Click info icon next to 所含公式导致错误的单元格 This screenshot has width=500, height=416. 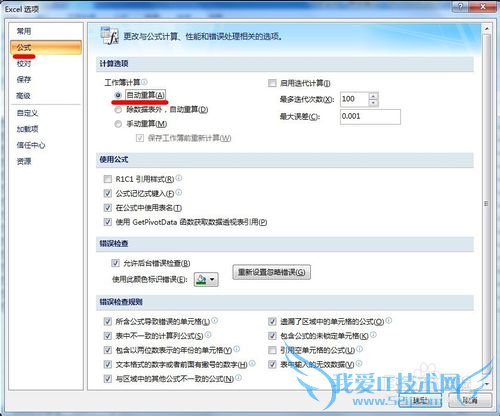[215, 320]
